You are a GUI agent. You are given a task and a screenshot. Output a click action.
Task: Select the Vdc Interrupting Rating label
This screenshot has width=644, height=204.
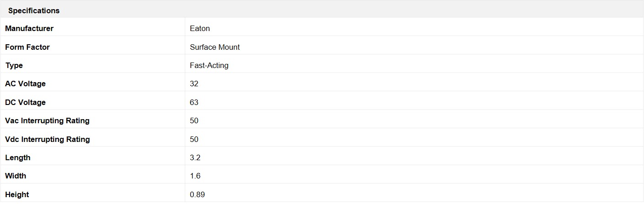coord(48,139)
